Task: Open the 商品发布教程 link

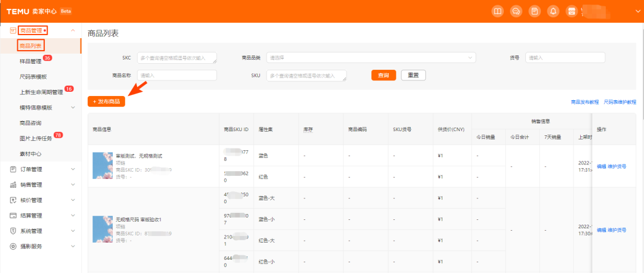Action: point(584,102)
